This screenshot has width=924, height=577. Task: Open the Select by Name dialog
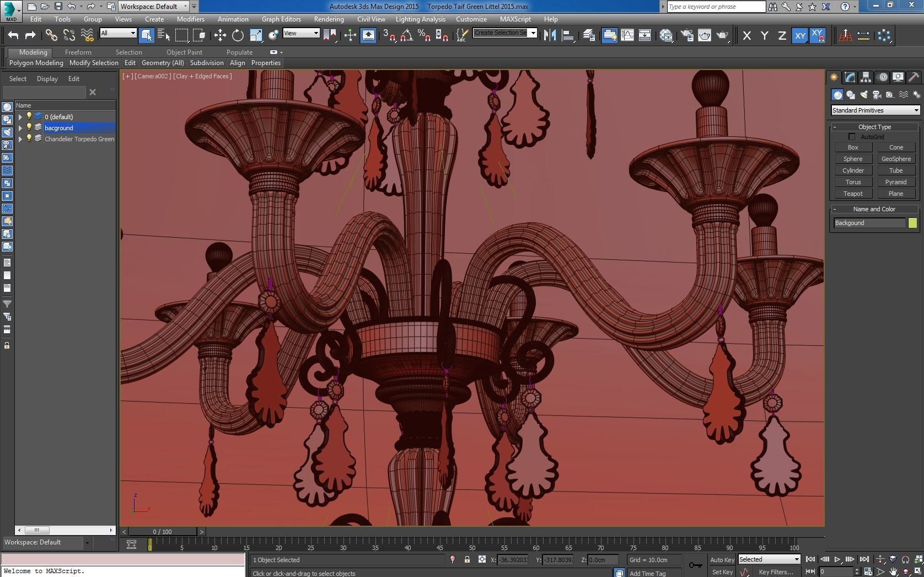pos(164,35)
